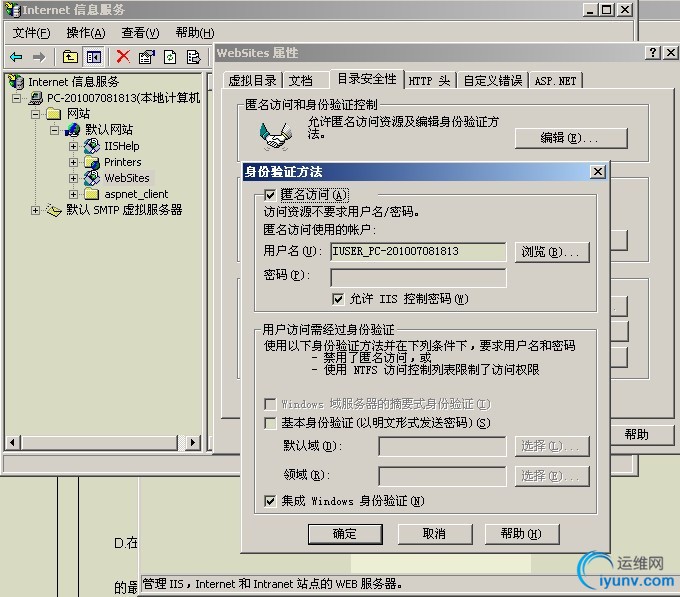
Task: Click the Export list toolbar icon
Action: tap(193, 57)
